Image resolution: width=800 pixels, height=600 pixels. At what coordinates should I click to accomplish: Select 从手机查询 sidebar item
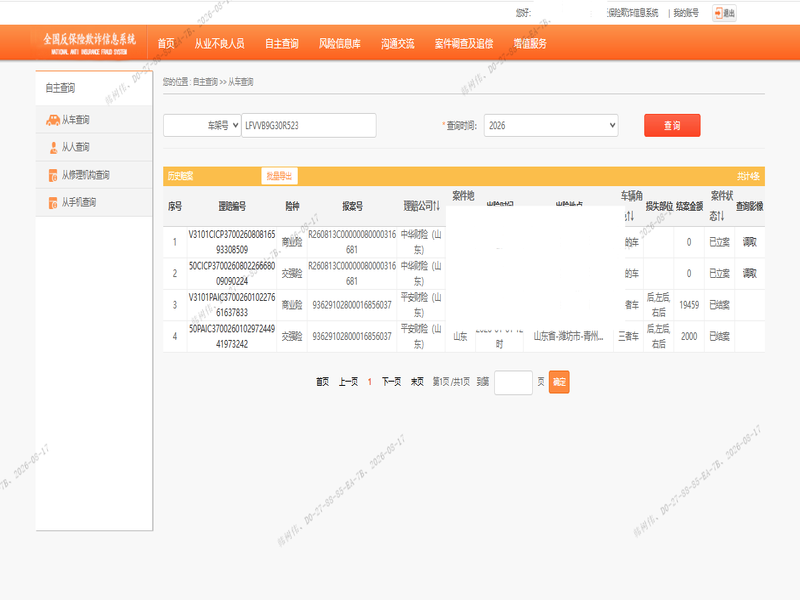click(94, 203)
